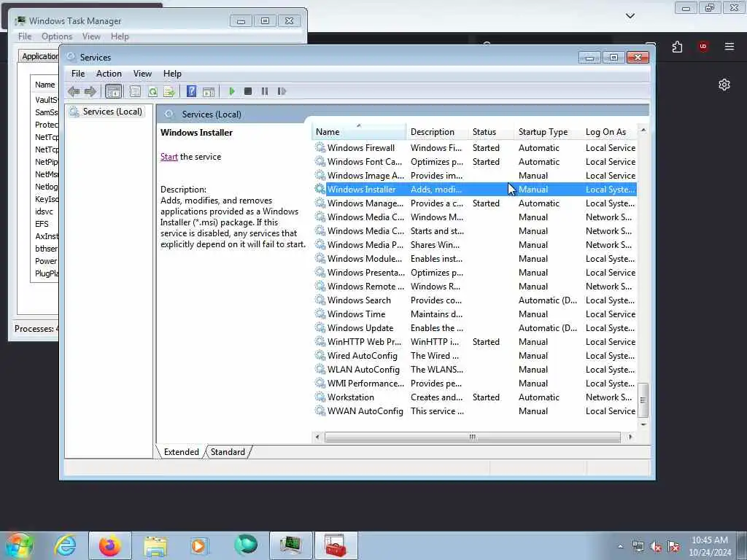The image size is (747, 560).
Task: Start the service with green play icon
Action: click(x=232, y=91)
